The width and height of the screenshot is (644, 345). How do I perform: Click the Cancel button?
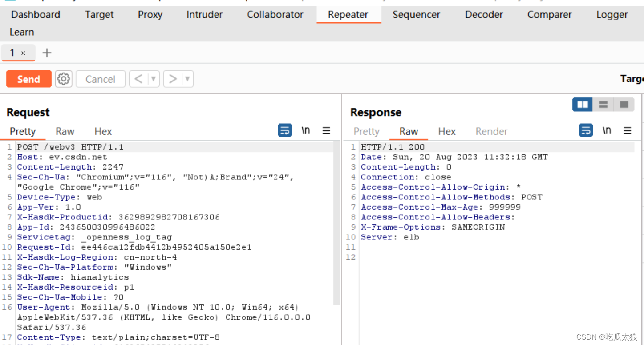point(101,79)
